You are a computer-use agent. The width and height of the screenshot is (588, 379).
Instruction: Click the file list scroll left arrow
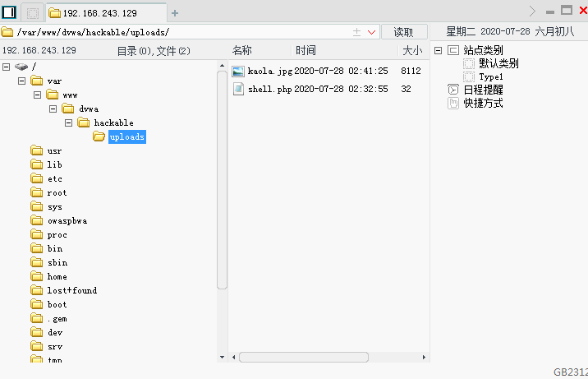(x=233, y=358)
